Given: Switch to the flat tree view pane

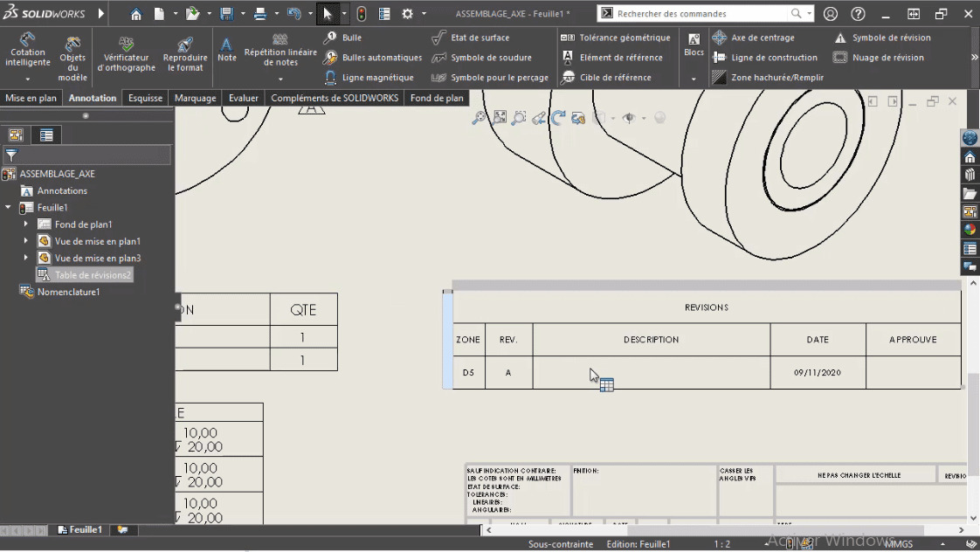Looking at the screenshot, I should (x=45, y=135).
